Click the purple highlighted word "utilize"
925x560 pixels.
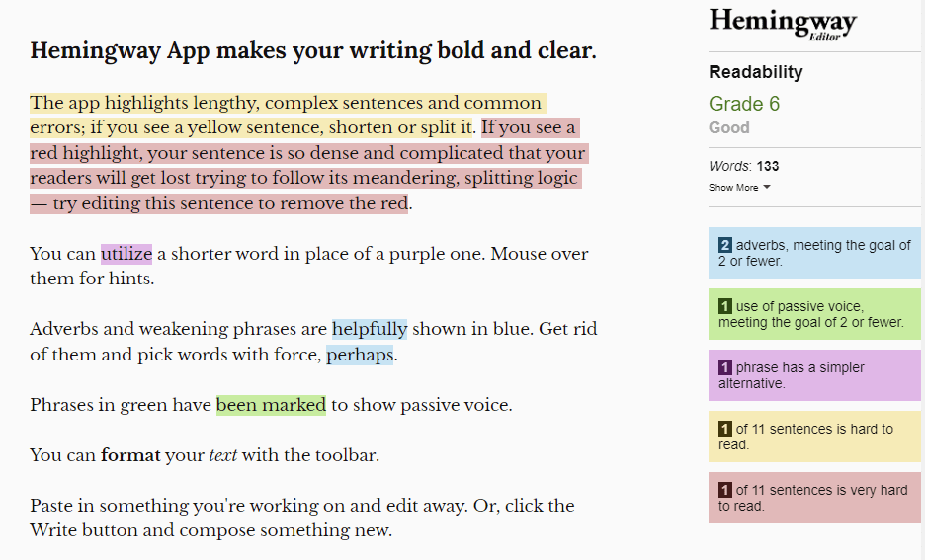126,254
